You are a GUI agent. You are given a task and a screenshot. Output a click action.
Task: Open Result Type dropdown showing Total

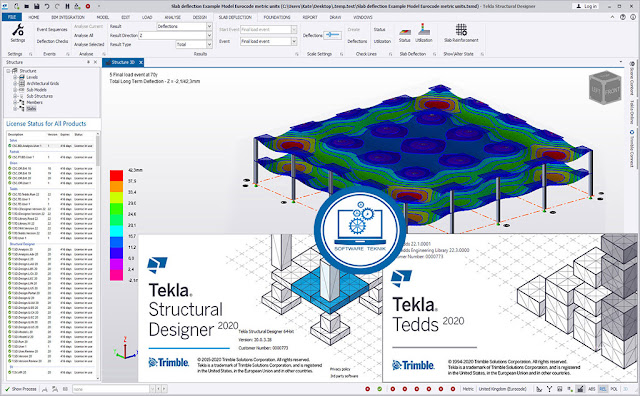209,44
